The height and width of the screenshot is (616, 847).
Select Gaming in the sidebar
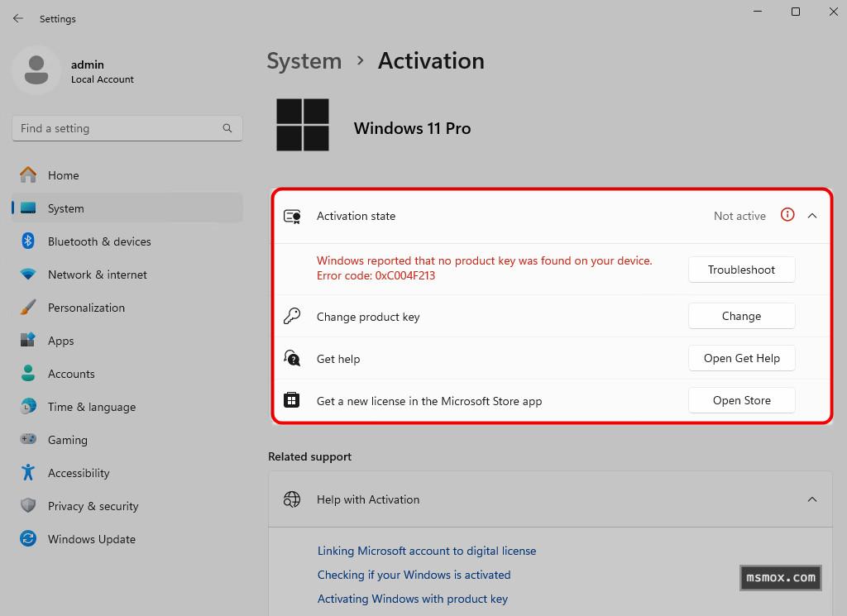point(67,440)
